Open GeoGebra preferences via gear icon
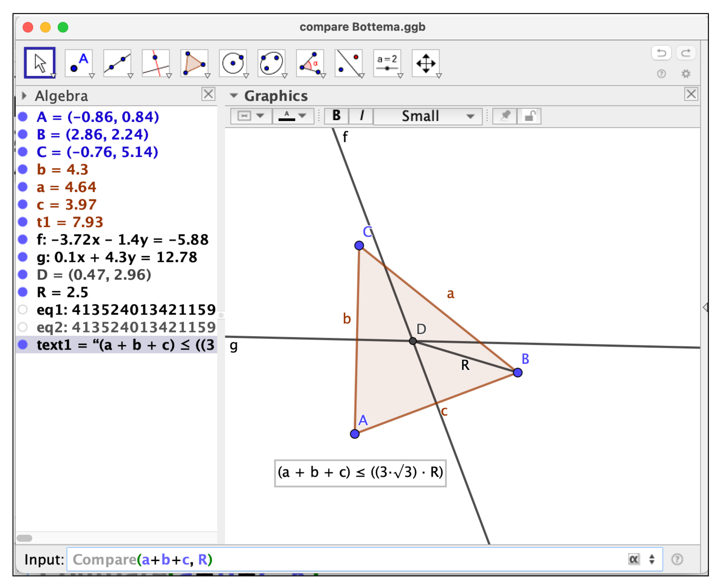This screenshot has height=588, width=722. 686,74
